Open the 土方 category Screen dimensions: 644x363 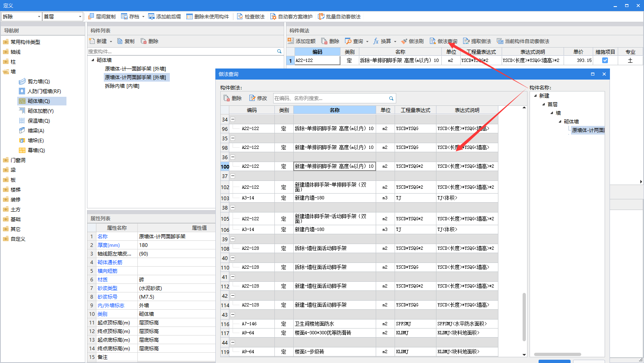15,209
